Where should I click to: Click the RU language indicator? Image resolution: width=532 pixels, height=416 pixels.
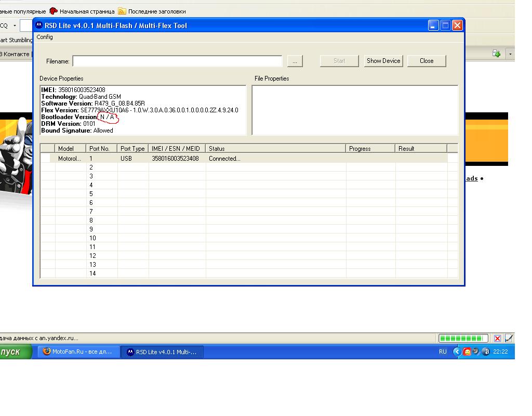[x=443, y=352]
